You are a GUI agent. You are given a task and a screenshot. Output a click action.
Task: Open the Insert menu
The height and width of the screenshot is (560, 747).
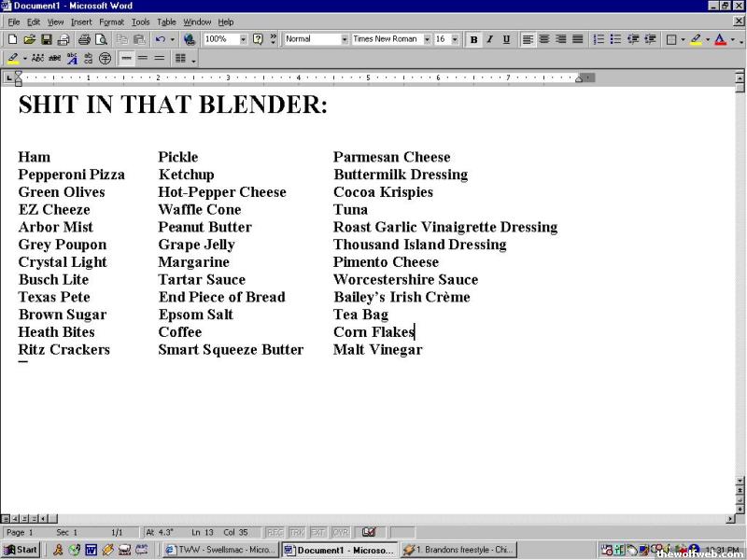pos(81,21)
